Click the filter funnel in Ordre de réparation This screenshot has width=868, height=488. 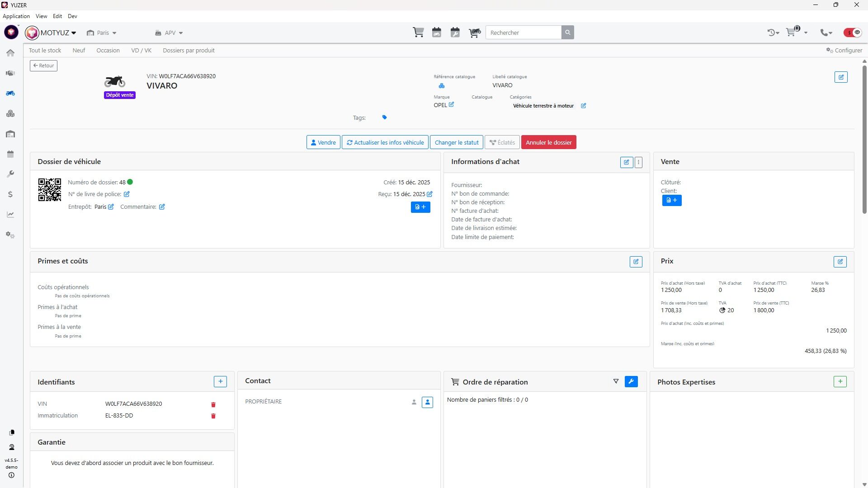616,382
